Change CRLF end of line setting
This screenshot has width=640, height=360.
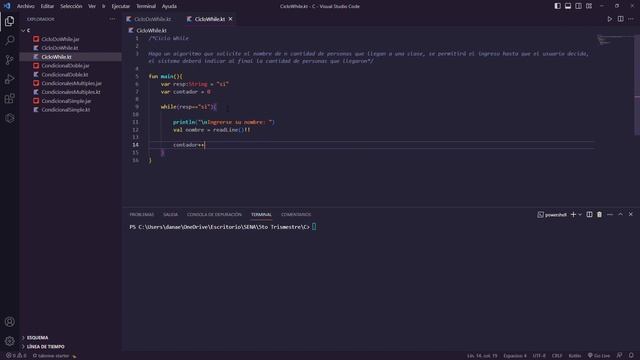(557, 356)
